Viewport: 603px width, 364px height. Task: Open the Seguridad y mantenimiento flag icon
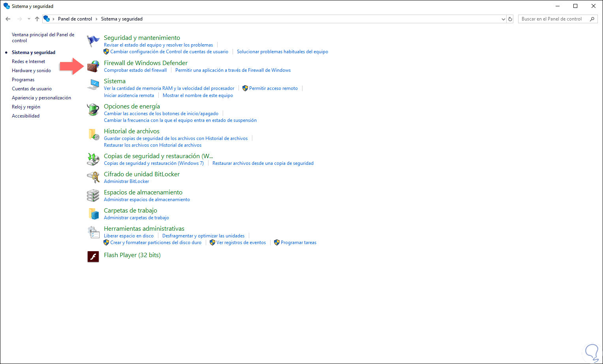tap(93, 41)
